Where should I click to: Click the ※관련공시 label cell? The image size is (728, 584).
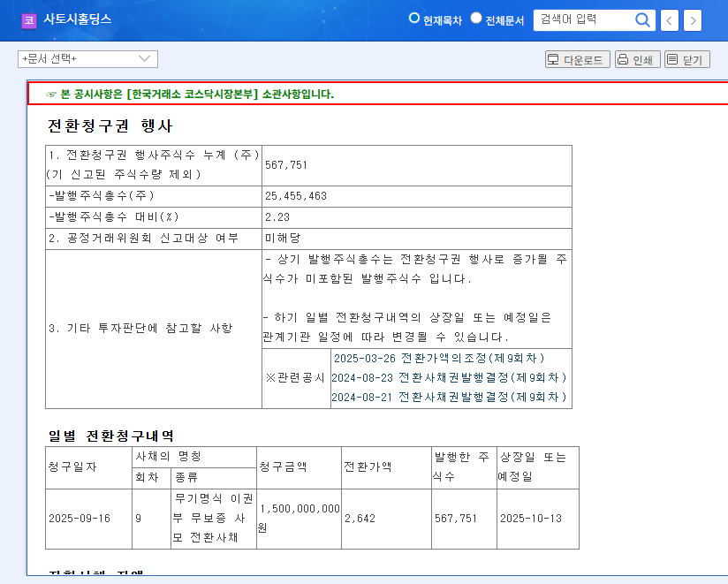295,378
